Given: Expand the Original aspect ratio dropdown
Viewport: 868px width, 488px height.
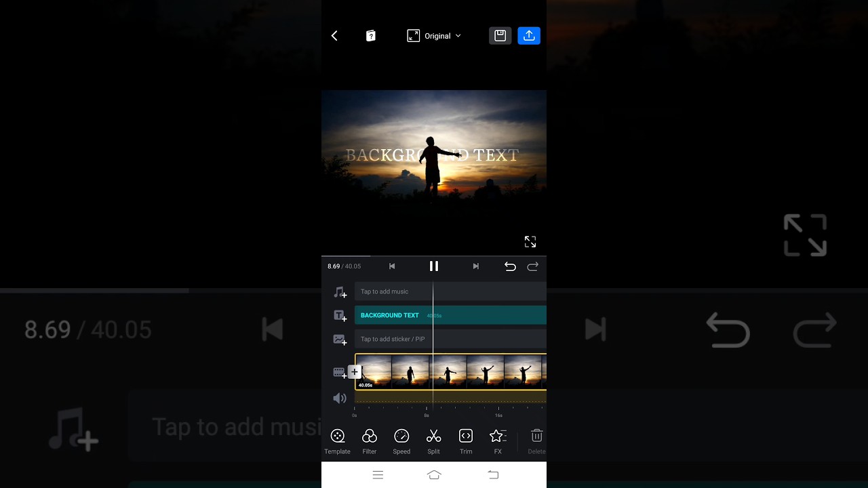Looking at the screenshot, I should 434,36.
